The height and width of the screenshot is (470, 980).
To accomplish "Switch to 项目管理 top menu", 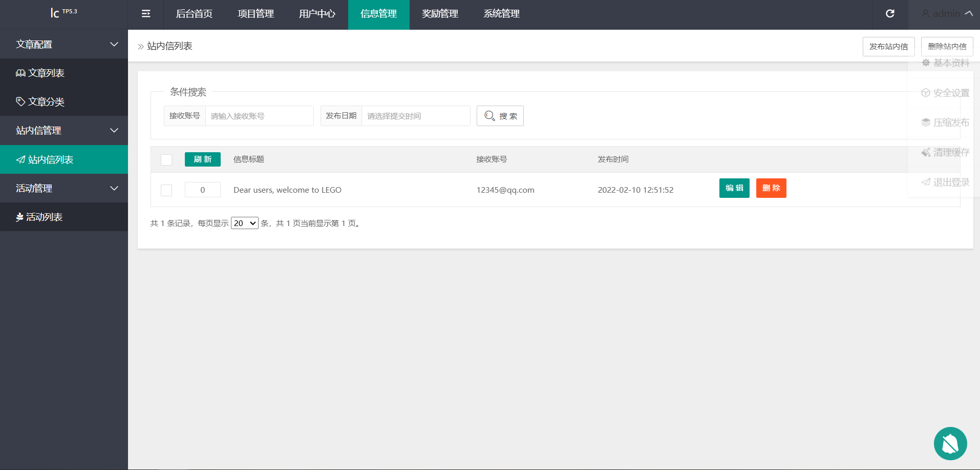I will pyautogui.click(x=255, y=14).
